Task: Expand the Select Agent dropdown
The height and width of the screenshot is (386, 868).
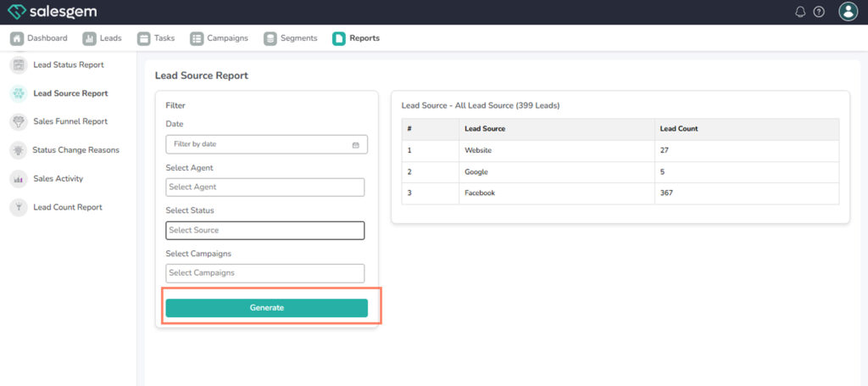Action: click(x=264, y=187)
